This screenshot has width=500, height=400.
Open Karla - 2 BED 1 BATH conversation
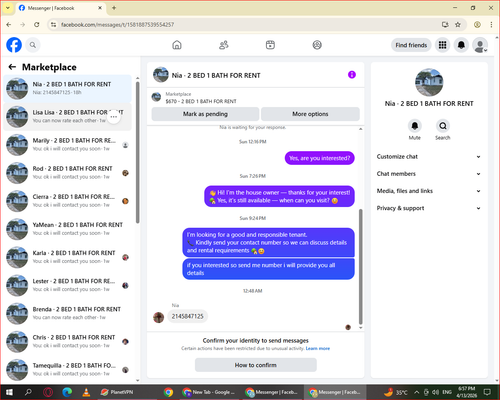pos(68,257)
